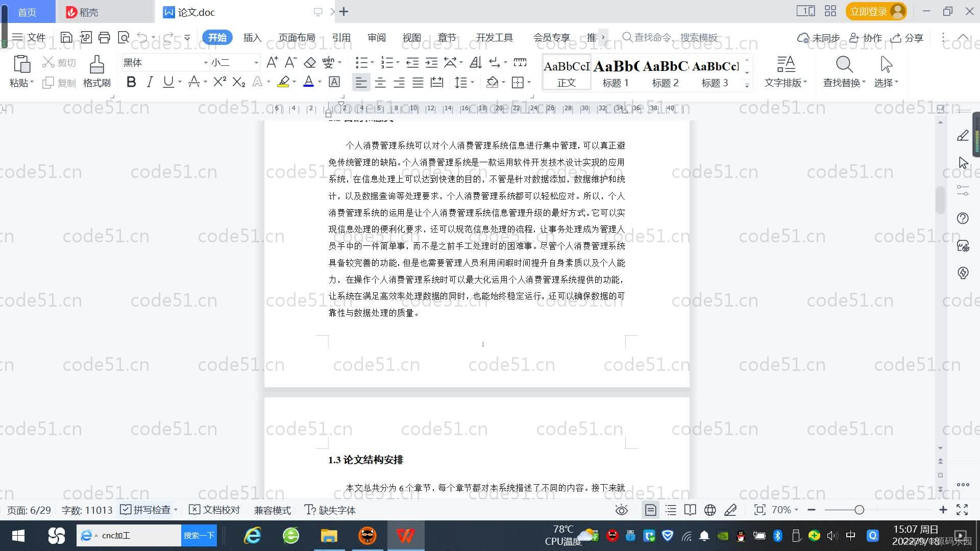The height and width of the screenshot is (551, 980).
Task: Switch to the 插入 ribbon tab
Action: pos(252,37)
